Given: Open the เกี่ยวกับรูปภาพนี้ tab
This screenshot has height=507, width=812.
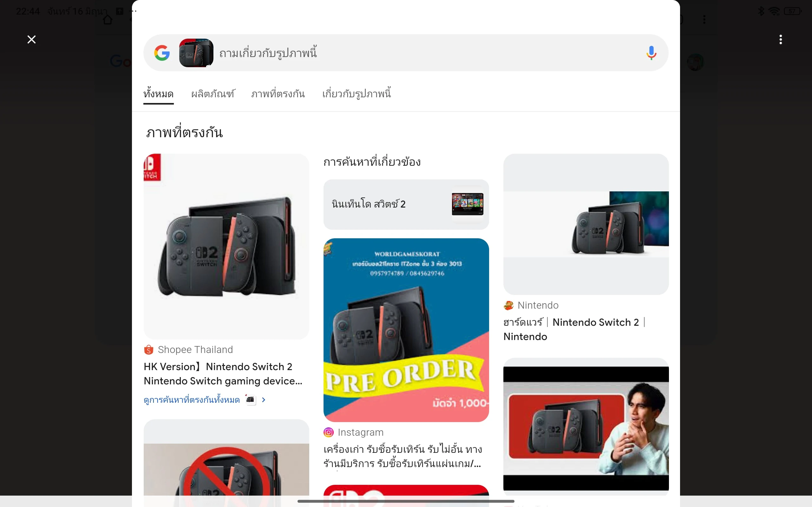Looking at the screenshot, I should (356, 93).
